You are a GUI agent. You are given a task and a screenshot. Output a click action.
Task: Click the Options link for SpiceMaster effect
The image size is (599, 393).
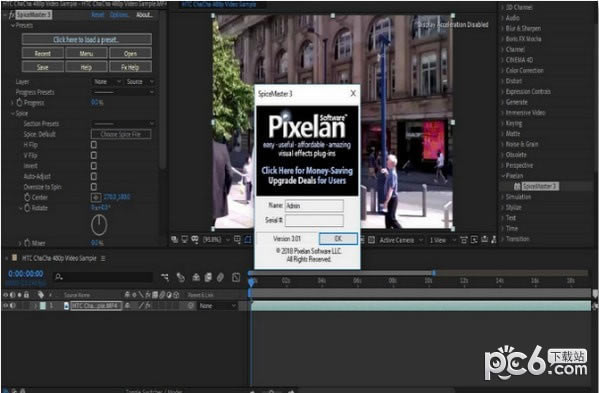click(119, 15)
